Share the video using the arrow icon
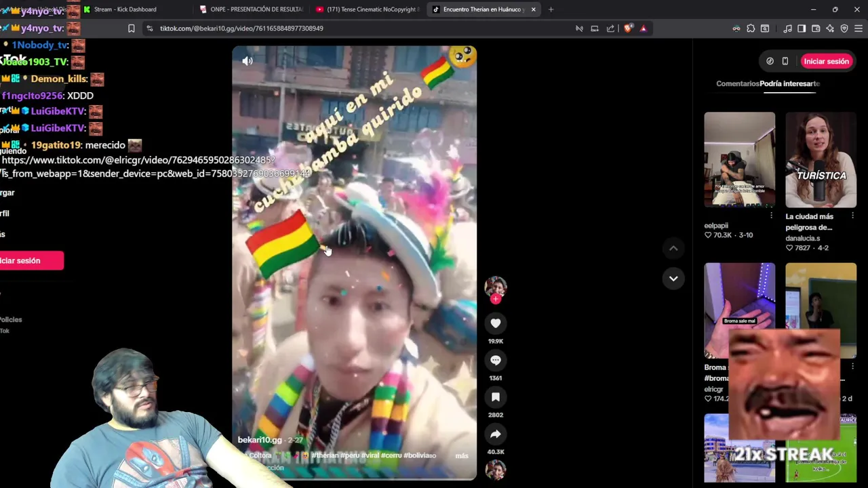The width and height of the screenshot is (868, 488). point(496,434)
